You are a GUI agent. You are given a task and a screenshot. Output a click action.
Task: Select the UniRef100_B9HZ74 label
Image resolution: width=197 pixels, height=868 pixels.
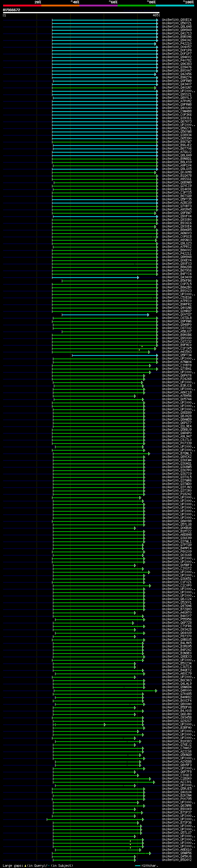pyautogui.click(x=176, y=78)
